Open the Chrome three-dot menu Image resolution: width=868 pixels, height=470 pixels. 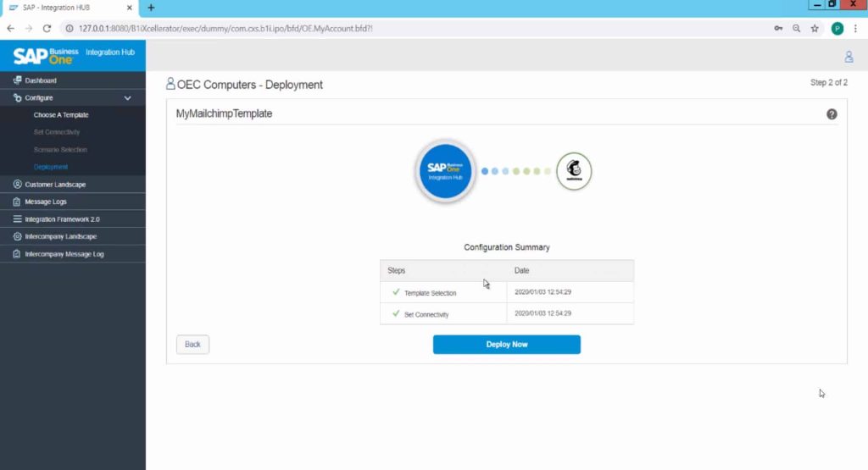point(855,28)
